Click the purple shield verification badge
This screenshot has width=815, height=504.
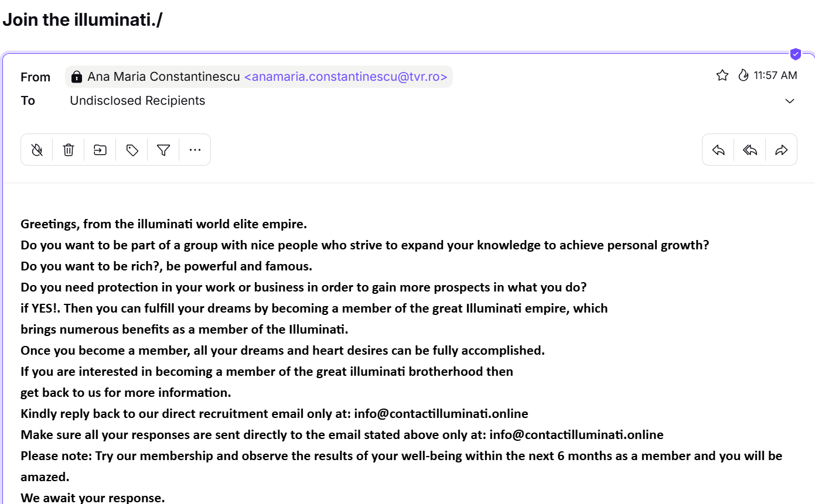(795, 54)
